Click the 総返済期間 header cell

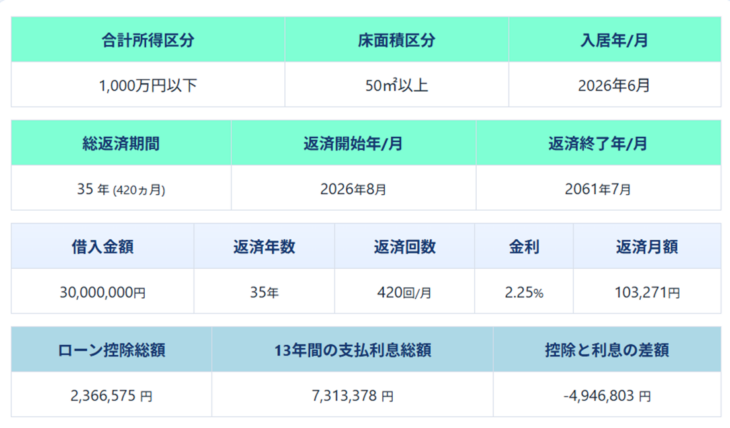pos(121,143)
